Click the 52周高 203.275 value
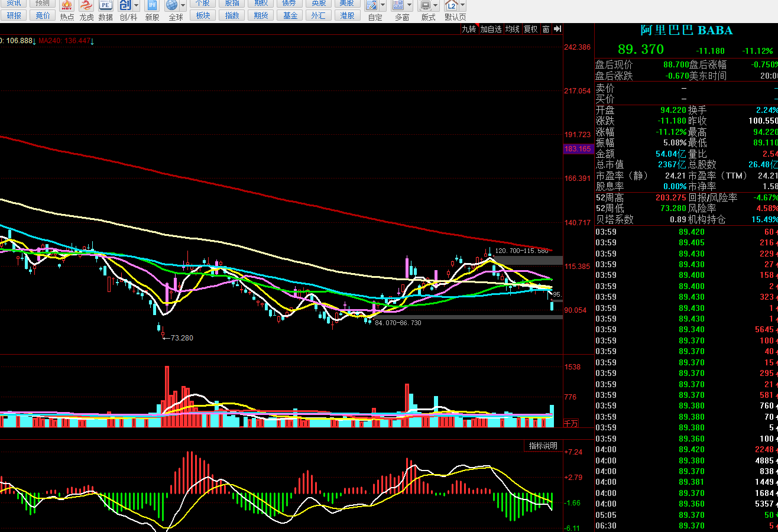Image resolution: width=778 pixels, height=532 pixels. tap(670, 198)
